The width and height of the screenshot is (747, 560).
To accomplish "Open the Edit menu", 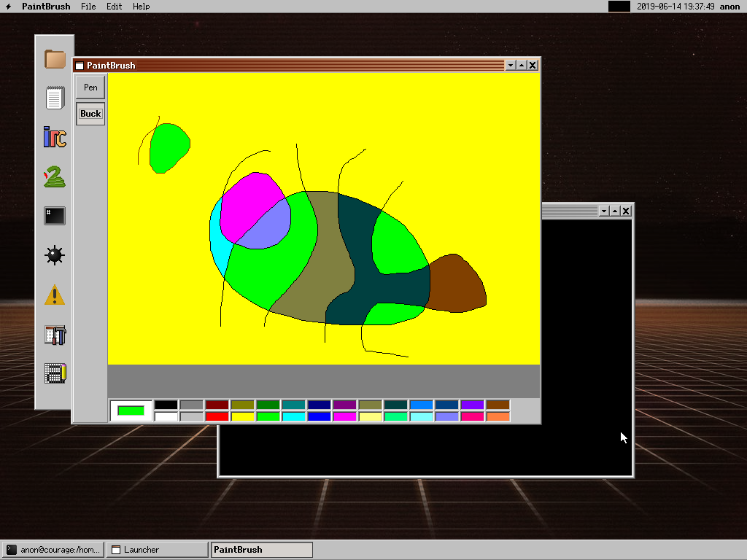I will click(x=114, y=6).
